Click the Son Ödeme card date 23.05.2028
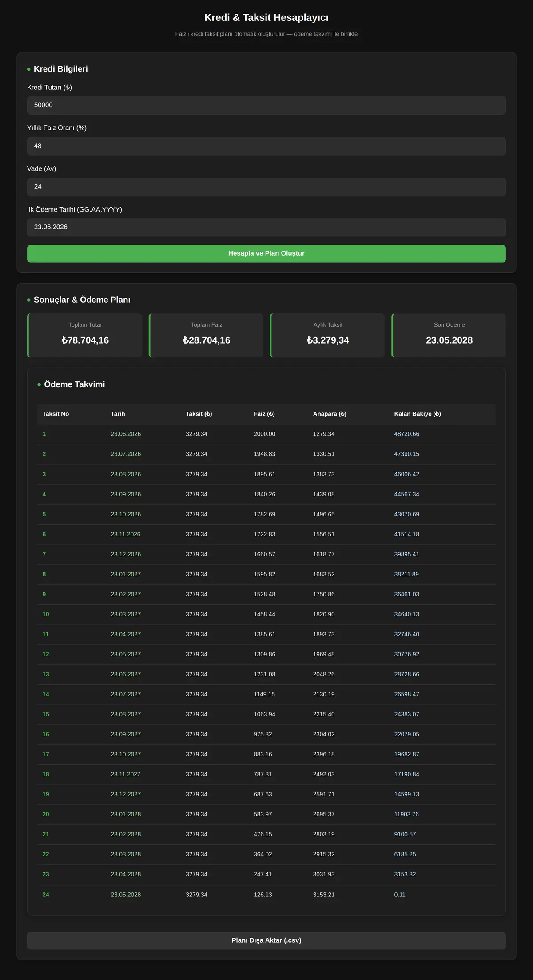This screenshot has width=533, height=980. coord(449,340)
